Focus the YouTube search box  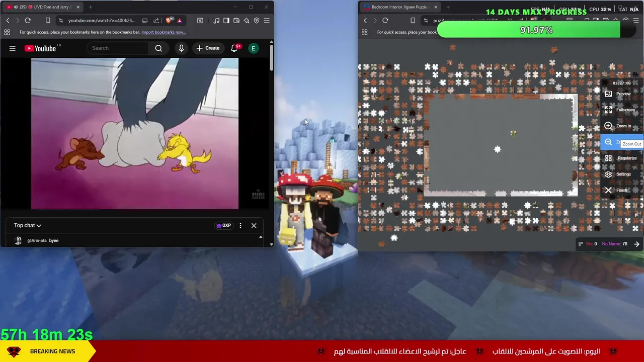click(x=118, y=48)
